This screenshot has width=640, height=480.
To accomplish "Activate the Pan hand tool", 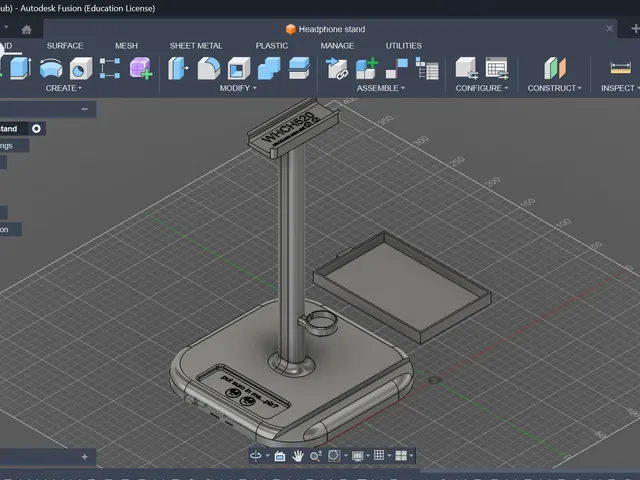I will [298, 456].
